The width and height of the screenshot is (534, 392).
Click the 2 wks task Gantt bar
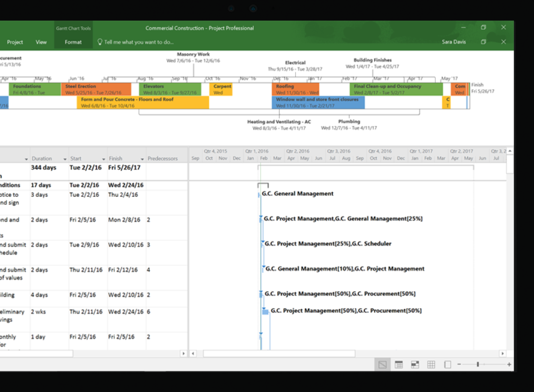265,311
